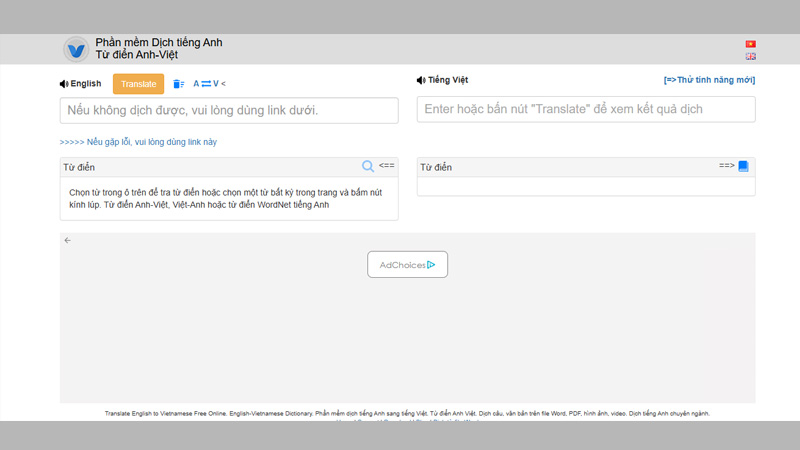Click the 'Phần mềm Dịch tiếng Anh' title
Viewport: 800px width, 450px height.
[x=159, y=43]
